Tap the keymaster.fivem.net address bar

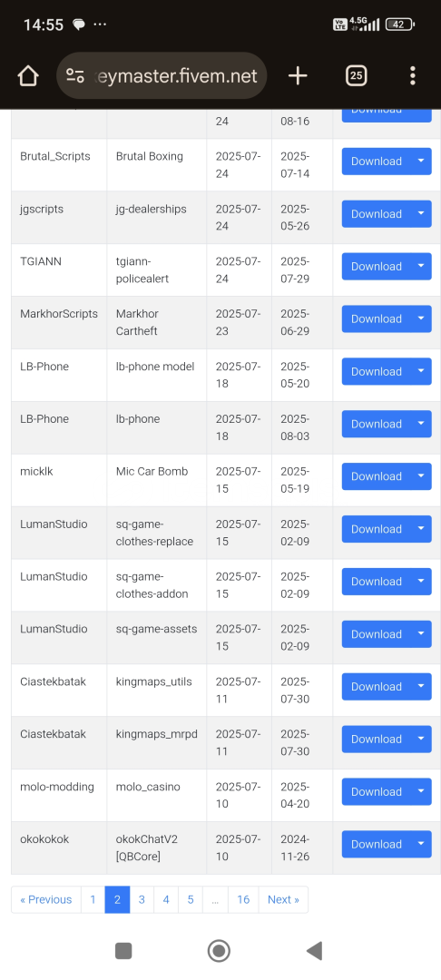(162, 75)
